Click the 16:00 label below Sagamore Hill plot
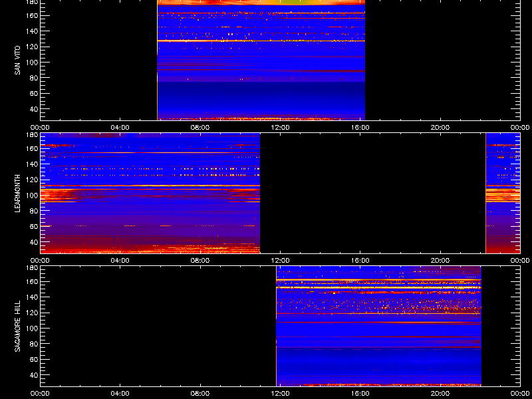The height and width of the screenshot is (399, 532). pyautogui.click(x=360, y=394)
